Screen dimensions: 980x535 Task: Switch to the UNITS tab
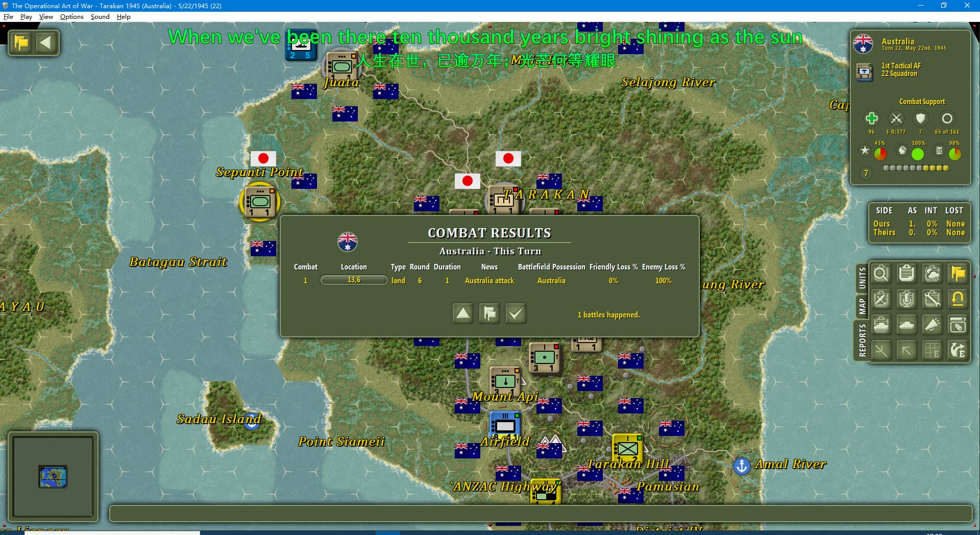(862, 278)
